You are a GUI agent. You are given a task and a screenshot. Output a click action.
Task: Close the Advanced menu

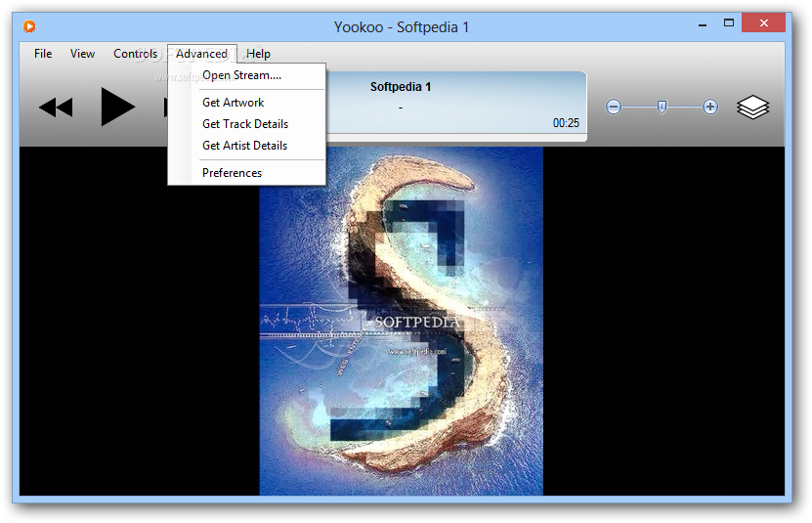pos(201,54)
